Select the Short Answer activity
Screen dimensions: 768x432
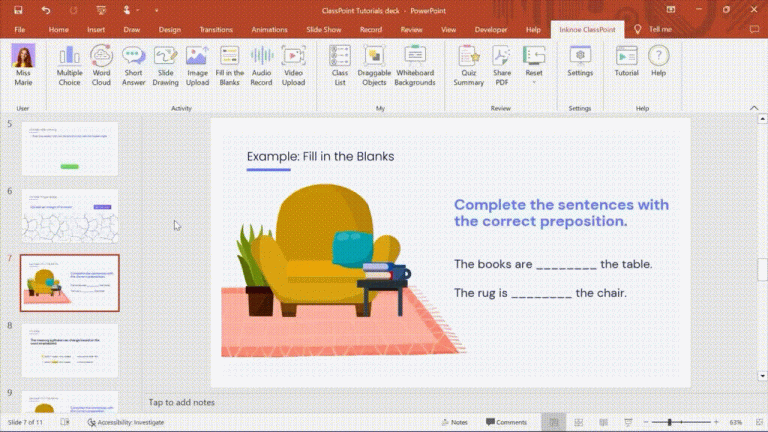click(133, 65)
